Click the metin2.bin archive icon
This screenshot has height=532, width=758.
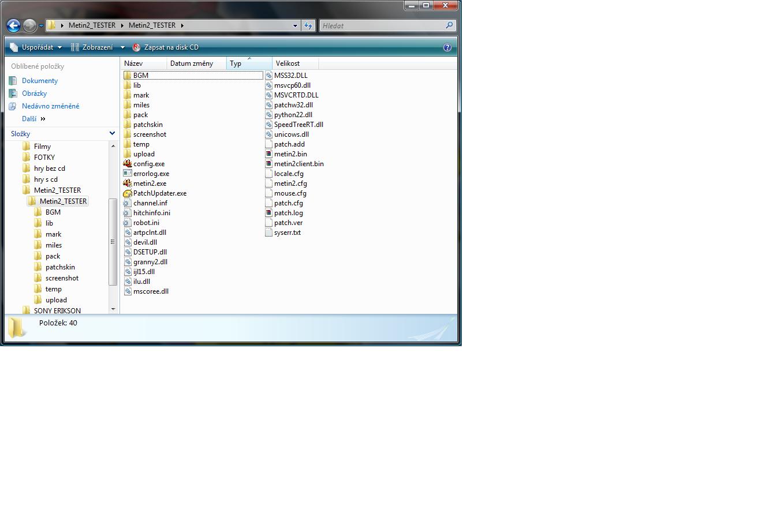(x=268, y=154)
